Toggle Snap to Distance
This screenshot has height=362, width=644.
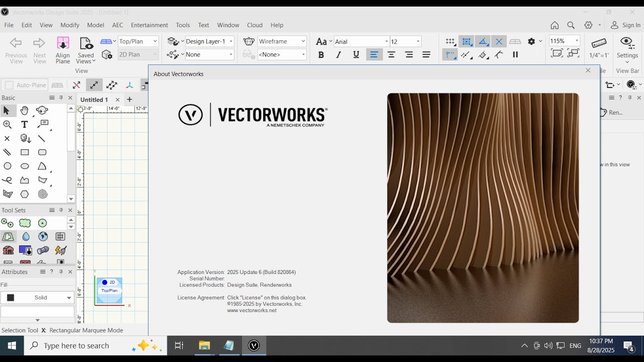466,54
